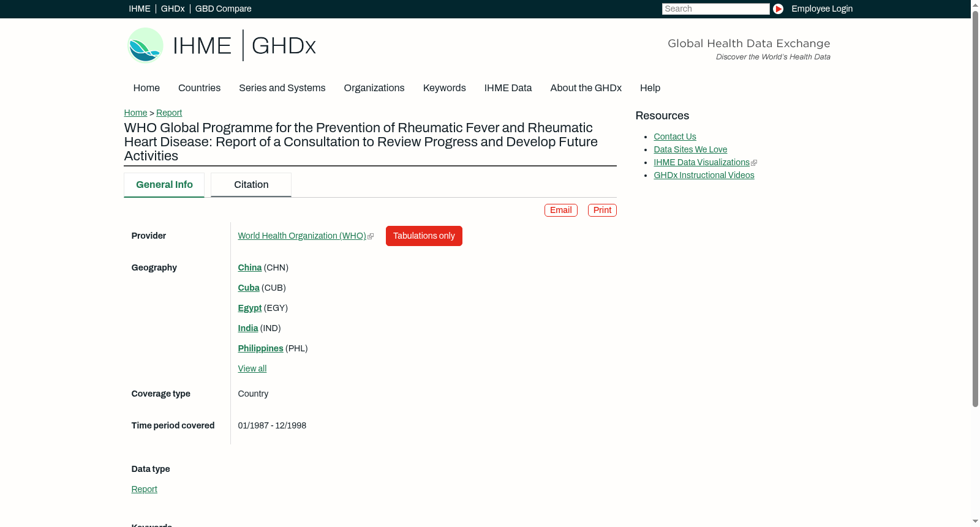Open Contact Us resource link
The width and height of the screenshot is (980, 527).
click(x=675, y=136)
